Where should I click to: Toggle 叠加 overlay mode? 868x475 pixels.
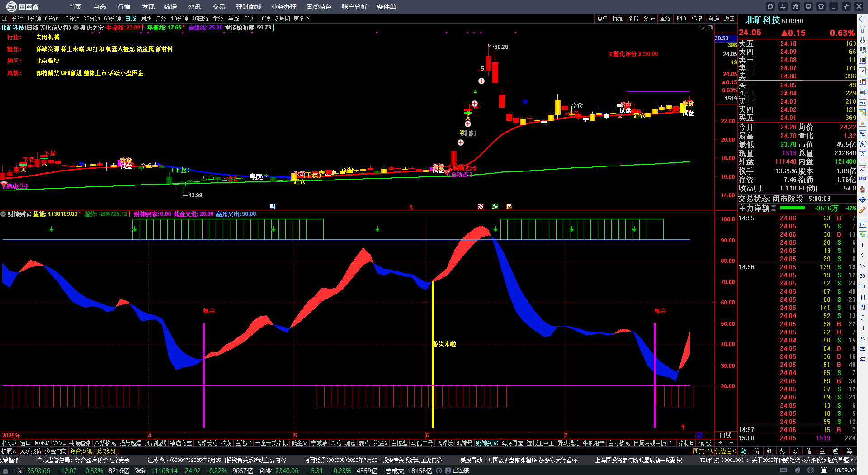pos(618,19)
